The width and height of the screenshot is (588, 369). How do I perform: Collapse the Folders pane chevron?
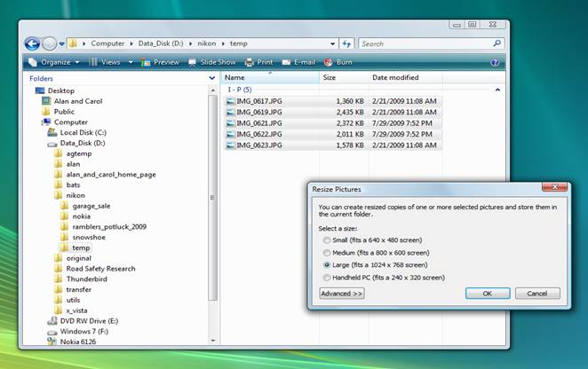212,78
